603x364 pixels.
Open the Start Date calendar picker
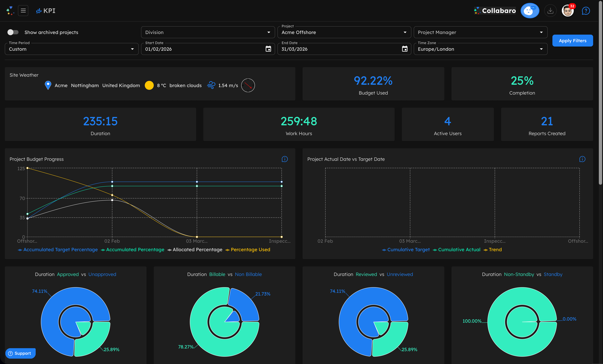[x=268, y=49]
